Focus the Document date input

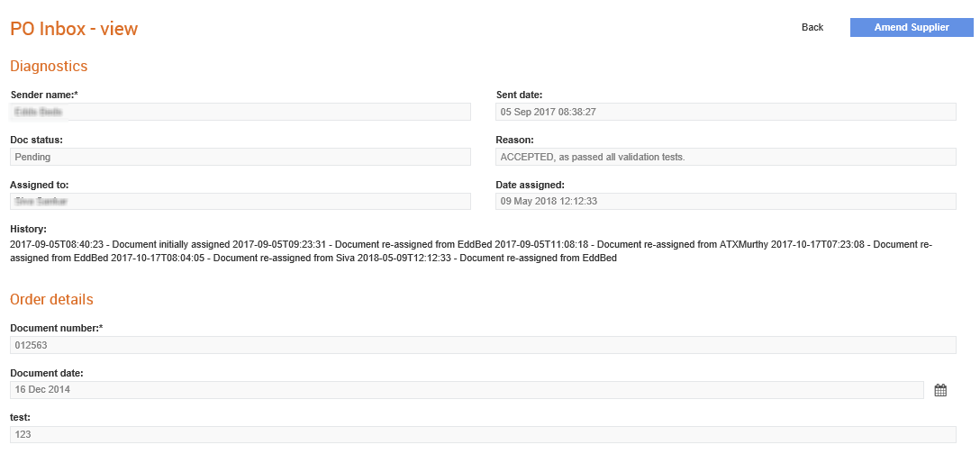coord(467,390)
